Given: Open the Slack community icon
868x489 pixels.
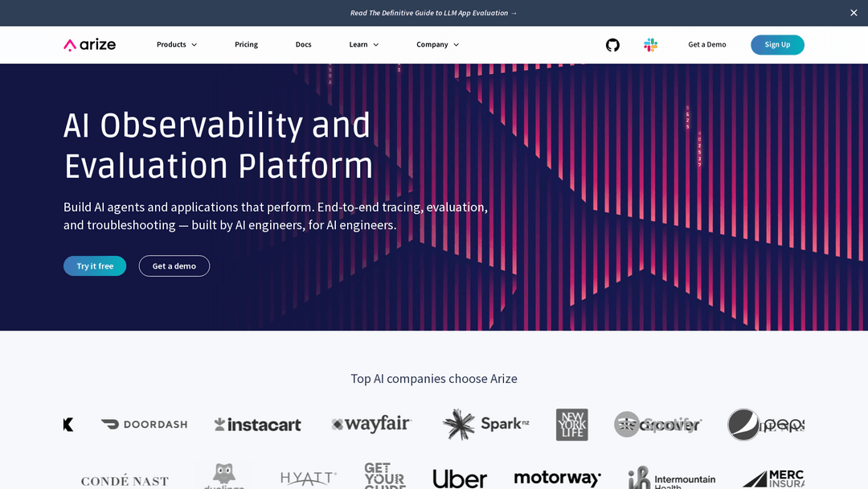Looking at the screenshot, I should pyautogui.click(x=650, y=45).
